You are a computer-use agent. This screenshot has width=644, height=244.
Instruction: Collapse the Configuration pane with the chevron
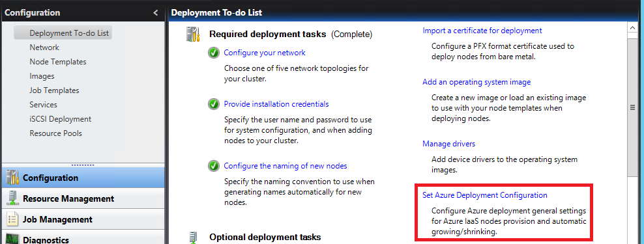click(155, 13)
